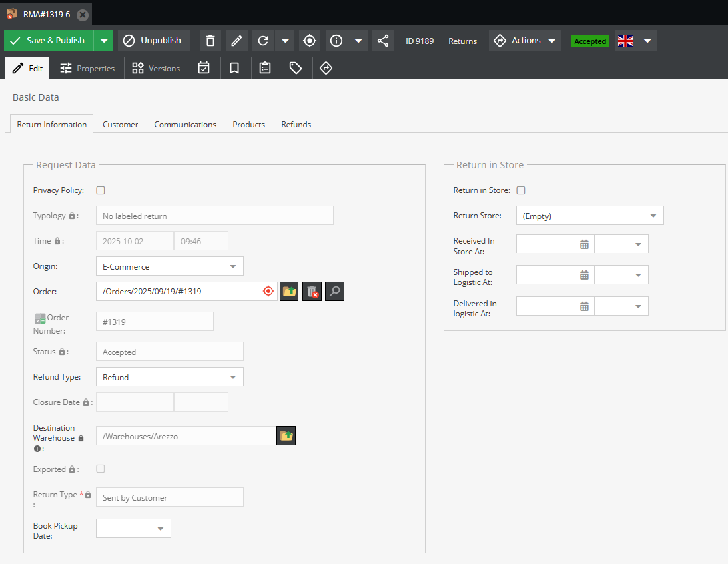Open the Return Store dropdown
Screen dimensions: 728x564
(x=590, y=216)
